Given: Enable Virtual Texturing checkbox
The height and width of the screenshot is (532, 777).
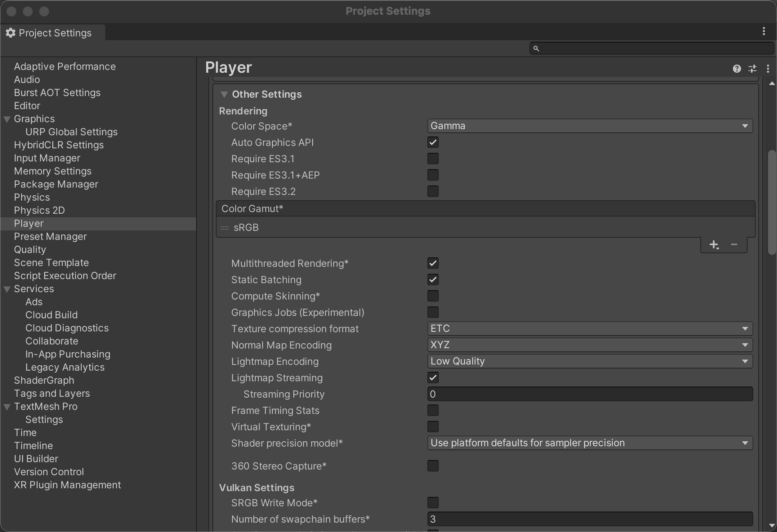Looking at the screenshot, I should point(433,427).
